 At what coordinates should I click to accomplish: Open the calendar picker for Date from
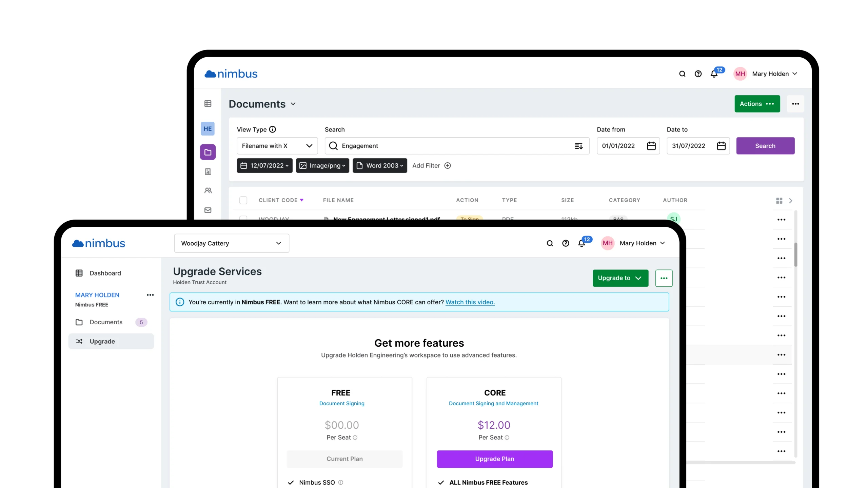(x=651, y=146)
